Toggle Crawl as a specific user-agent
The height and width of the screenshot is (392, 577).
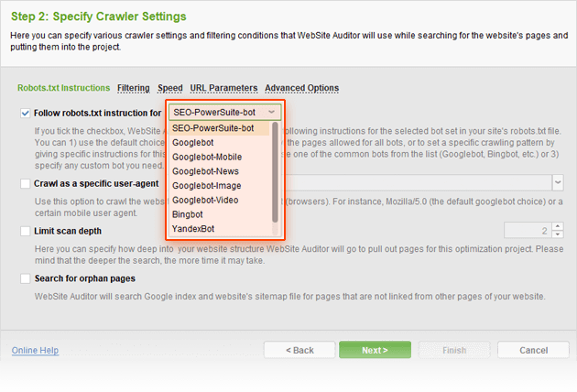(x=24, y=183)
